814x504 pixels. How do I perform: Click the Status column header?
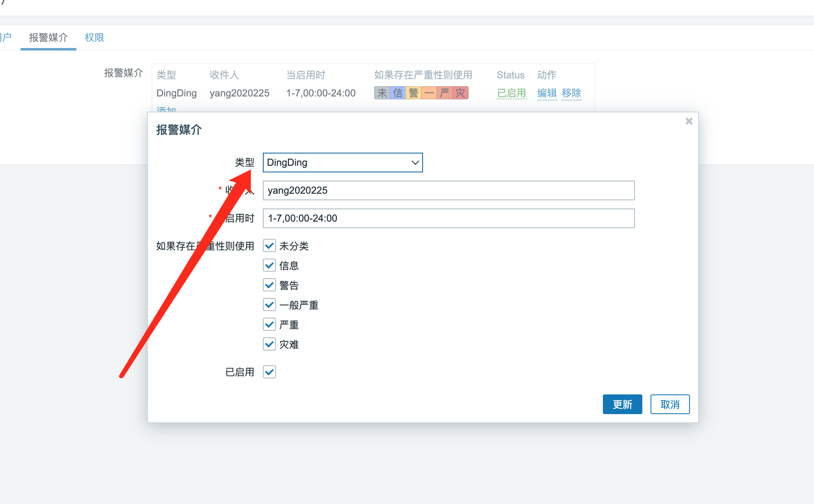coord(510,75)
